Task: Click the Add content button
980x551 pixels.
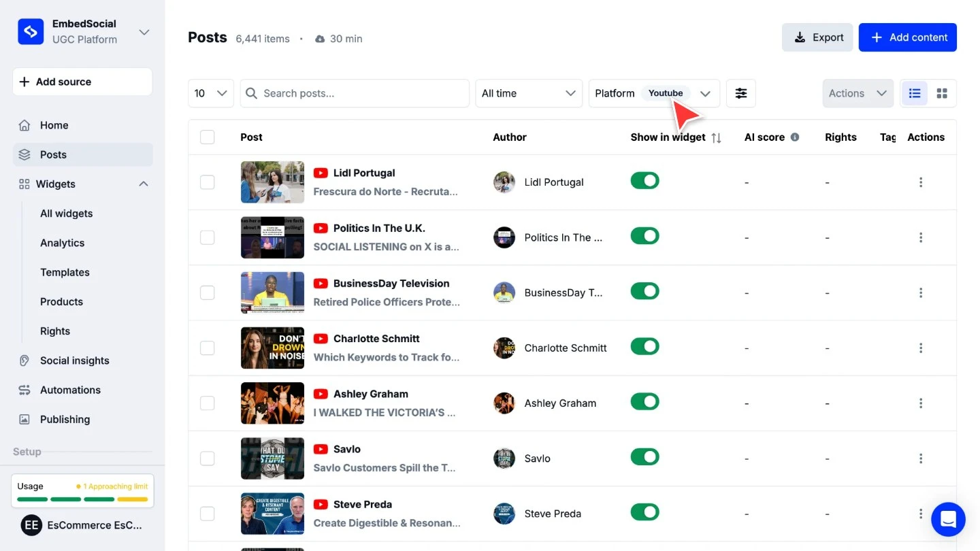Action: (x=908, y=37)
